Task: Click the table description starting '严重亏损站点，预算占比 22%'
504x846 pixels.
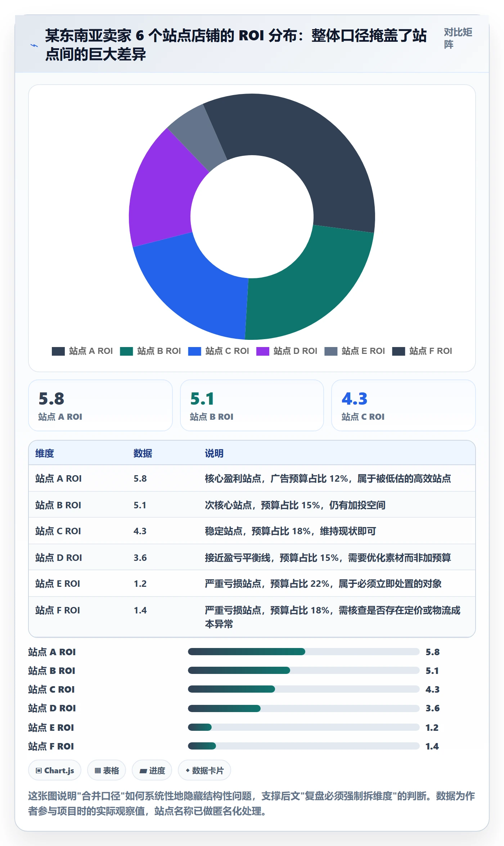Action: (x=323, y=584)
